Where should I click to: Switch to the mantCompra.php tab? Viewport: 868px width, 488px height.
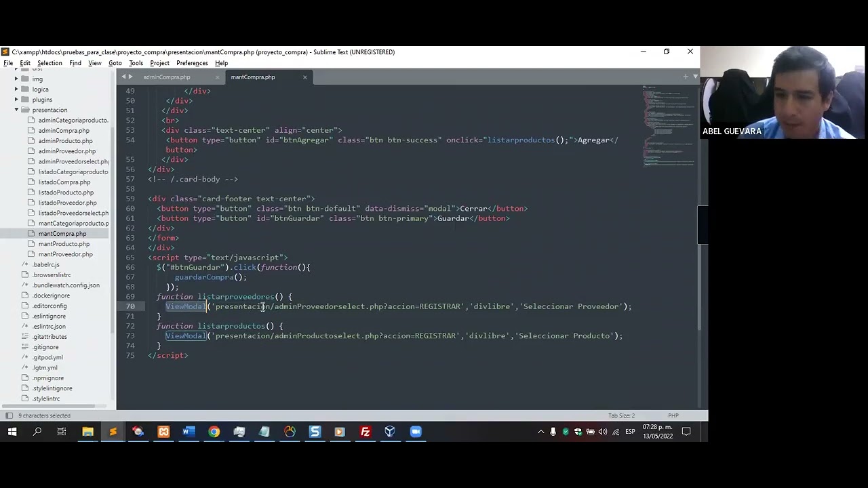coord(253,77)
